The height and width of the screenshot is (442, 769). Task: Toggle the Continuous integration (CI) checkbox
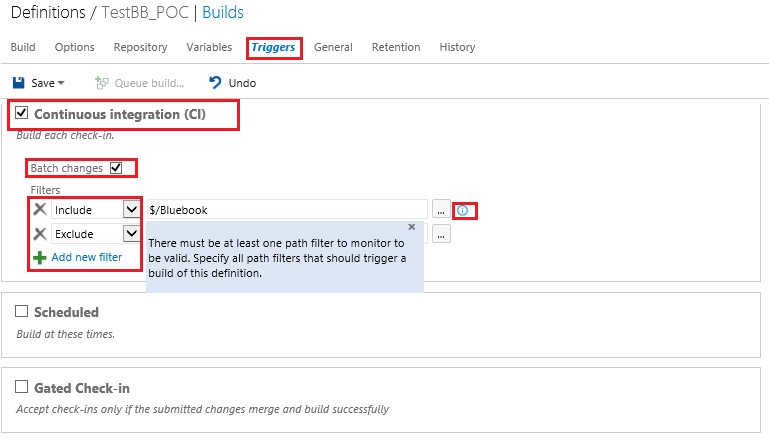(x=21, y=113)
